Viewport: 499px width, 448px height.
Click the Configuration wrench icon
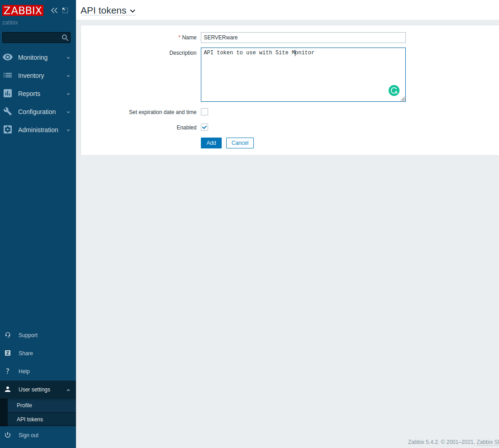click(7, 112)
